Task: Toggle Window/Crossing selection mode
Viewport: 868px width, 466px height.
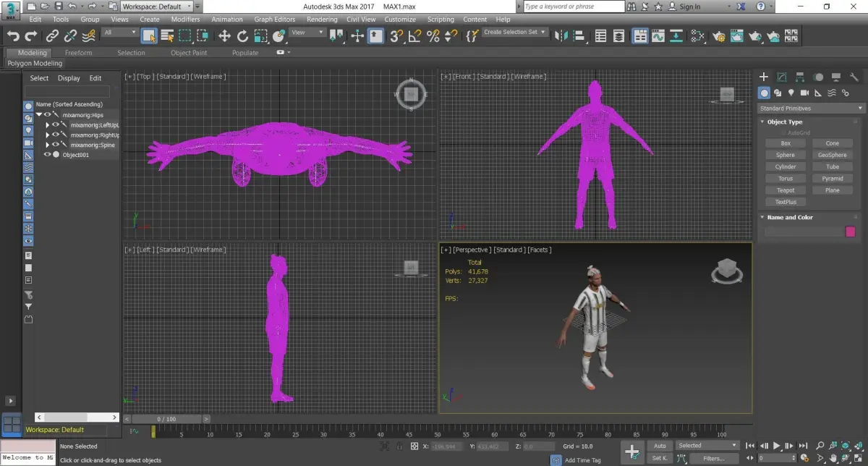Action: (203, 35)
